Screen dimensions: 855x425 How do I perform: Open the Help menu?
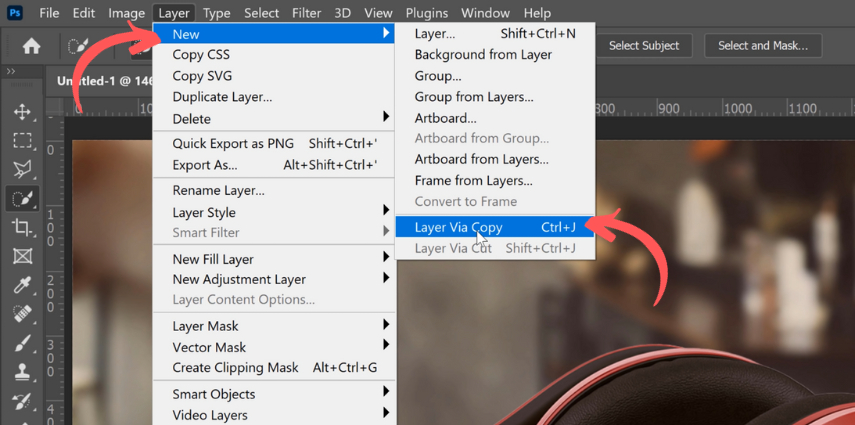pos(537,13)
